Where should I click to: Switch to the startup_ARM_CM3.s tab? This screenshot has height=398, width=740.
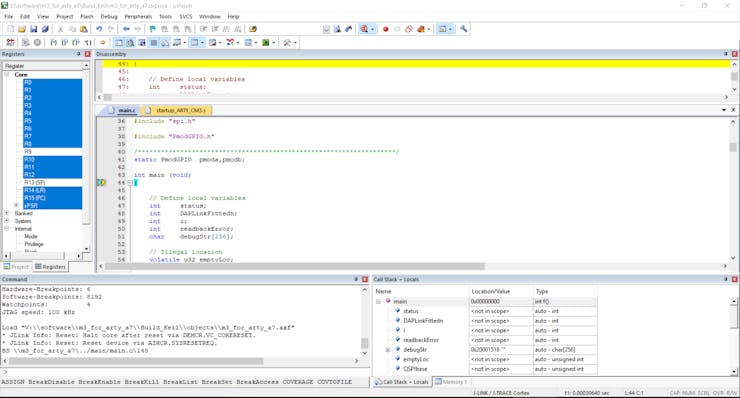[x=177, y=110]
